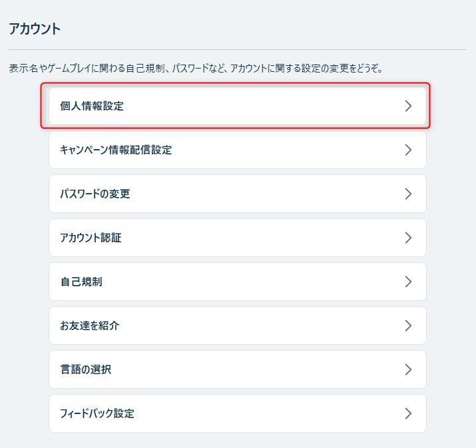Open 言語の選択 language settings
The width and height of the screenshot is (476, 448).
pyautogui.click(x=238, y=369)
